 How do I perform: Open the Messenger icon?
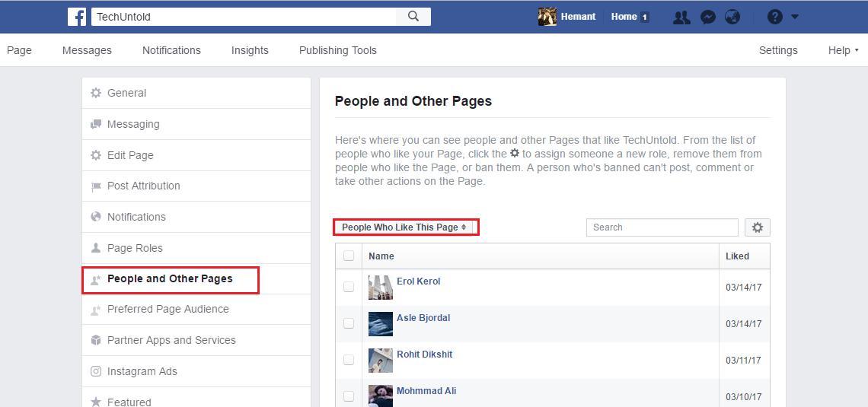[708, 17]
